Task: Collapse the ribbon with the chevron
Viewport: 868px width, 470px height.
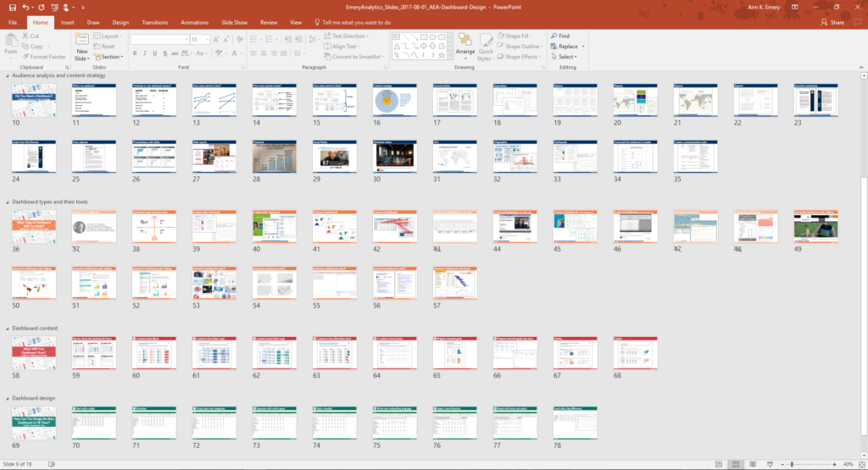Action: tap(861, 68)
